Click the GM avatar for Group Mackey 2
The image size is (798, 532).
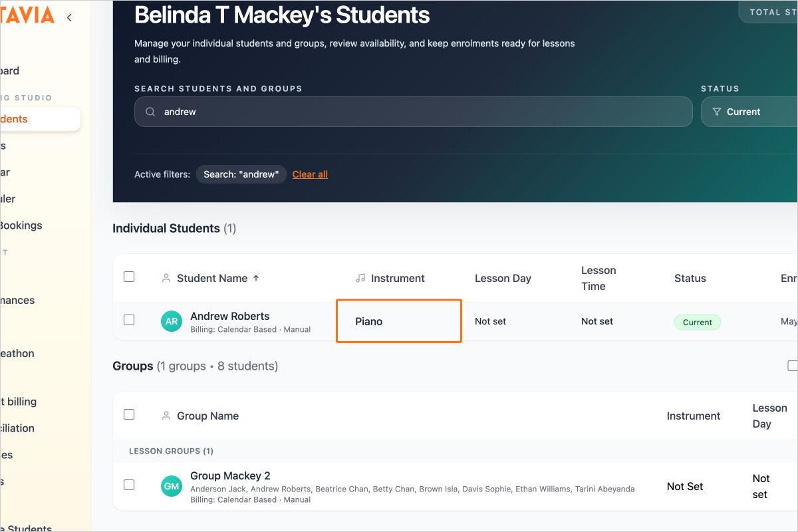click(172, 487)
